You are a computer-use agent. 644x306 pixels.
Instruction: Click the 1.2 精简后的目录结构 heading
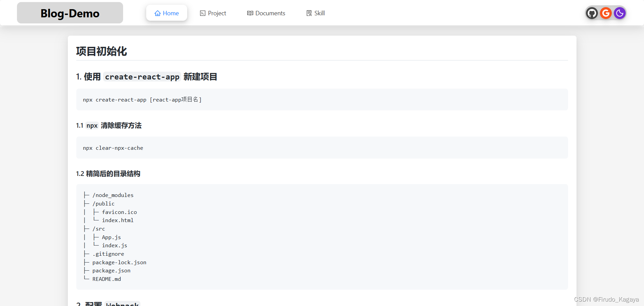(109, 174)
